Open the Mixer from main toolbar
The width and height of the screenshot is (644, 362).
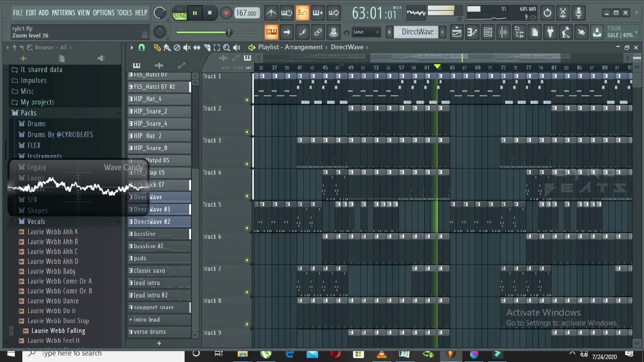point(503,33)
